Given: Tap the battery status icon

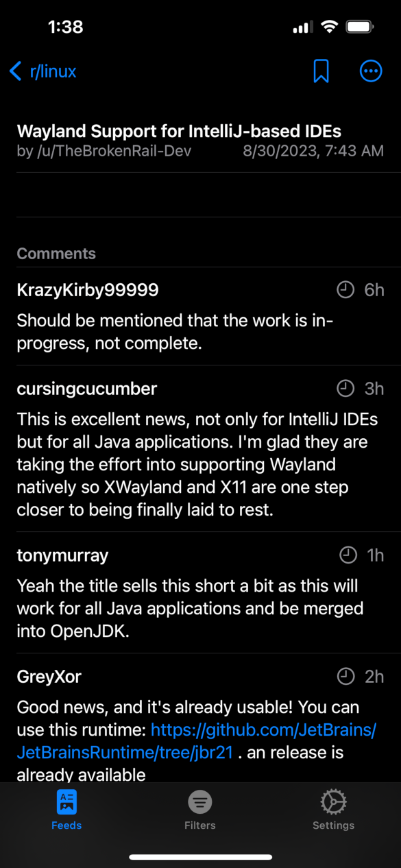Looking at the screenshot, I should click(x=359, y=27).
